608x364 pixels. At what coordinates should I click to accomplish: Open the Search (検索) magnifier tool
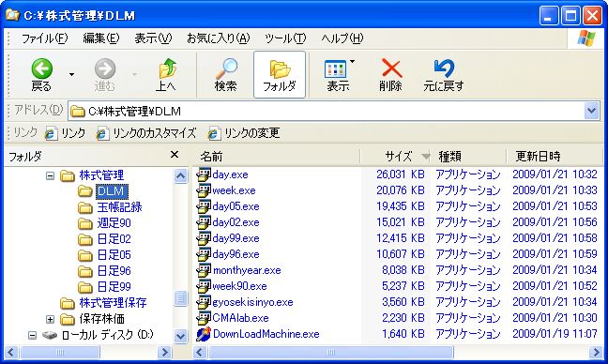(x=226, y=75)
